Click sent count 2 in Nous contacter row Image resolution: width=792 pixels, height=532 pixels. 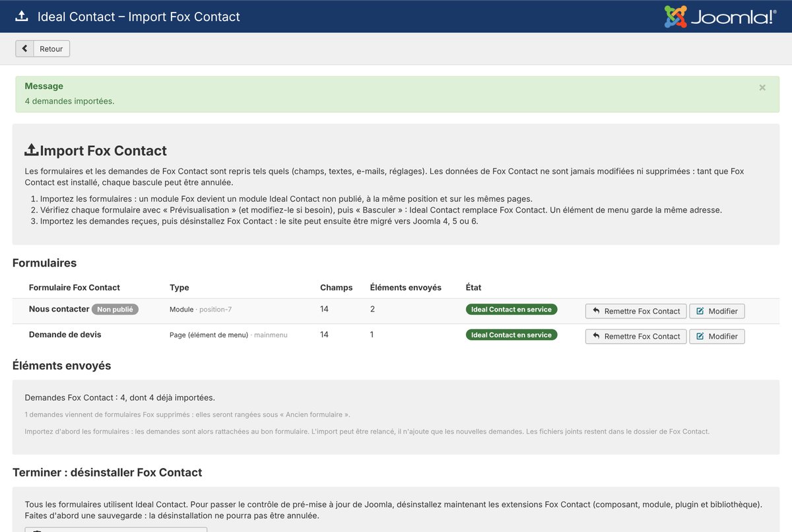[x=373, y=309]
